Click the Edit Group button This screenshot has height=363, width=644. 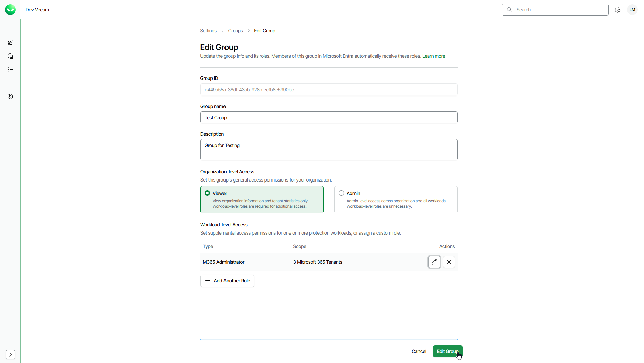coord(447,351)
